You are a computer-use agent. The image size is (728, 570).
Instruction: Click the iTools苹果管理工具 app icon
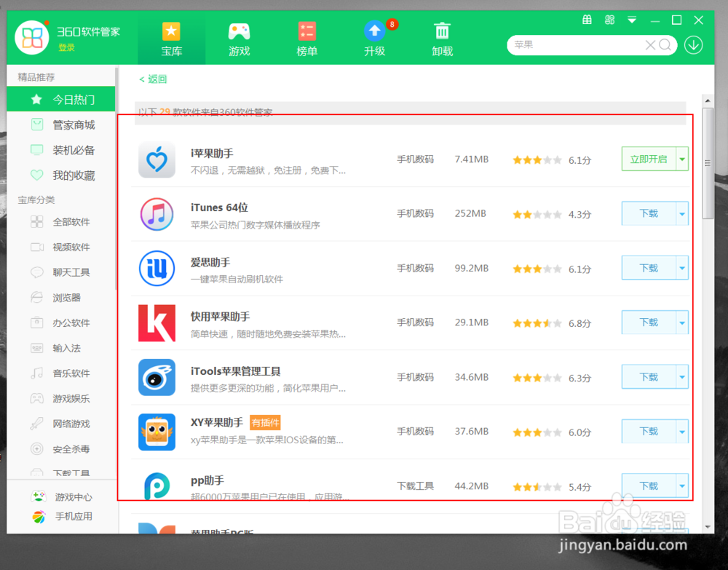click(x=157, y=377)
